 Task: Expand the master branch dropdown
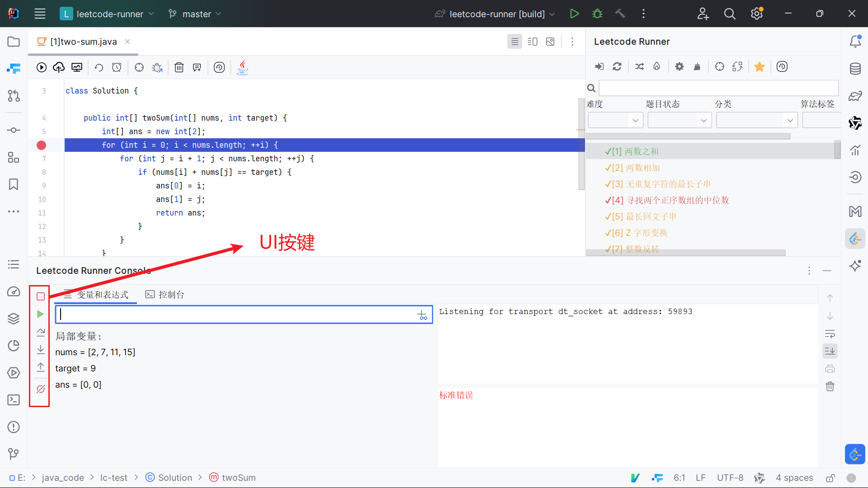coord(195,14)
